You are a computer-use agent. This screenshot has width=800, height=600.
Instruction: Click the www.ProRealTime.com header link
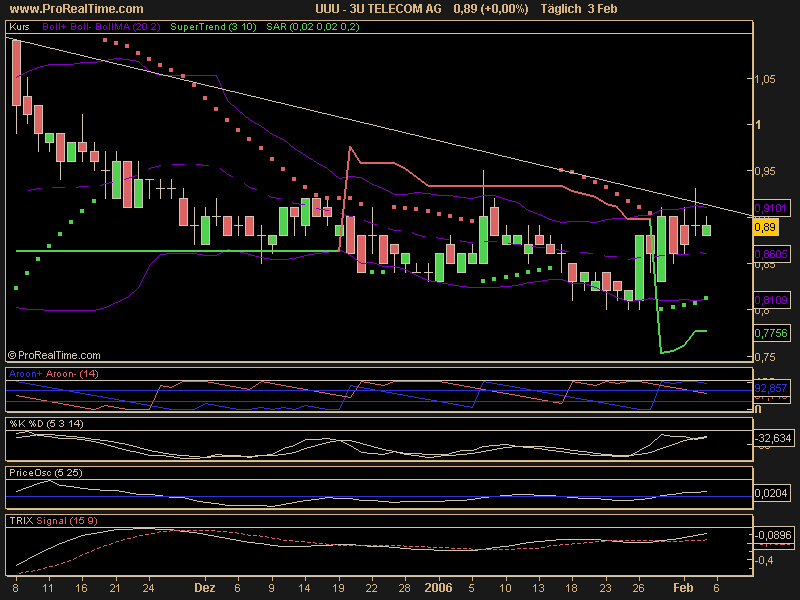coord(77,9)
